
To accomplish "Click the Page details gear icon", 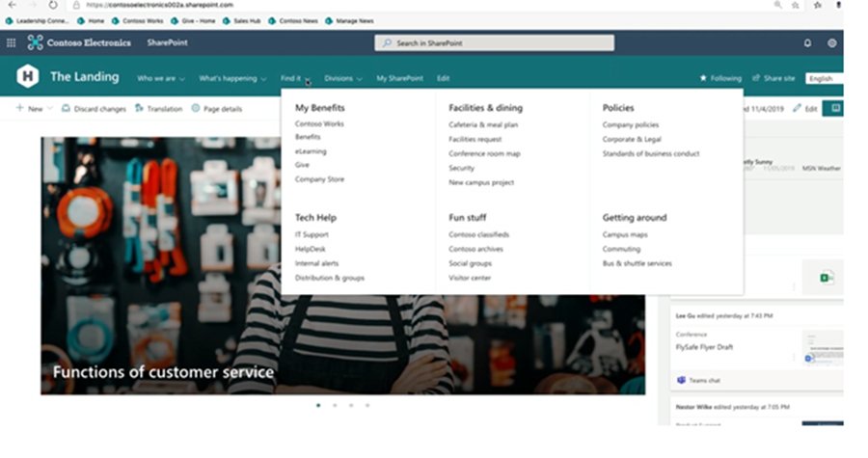I will tap(196, 109).
